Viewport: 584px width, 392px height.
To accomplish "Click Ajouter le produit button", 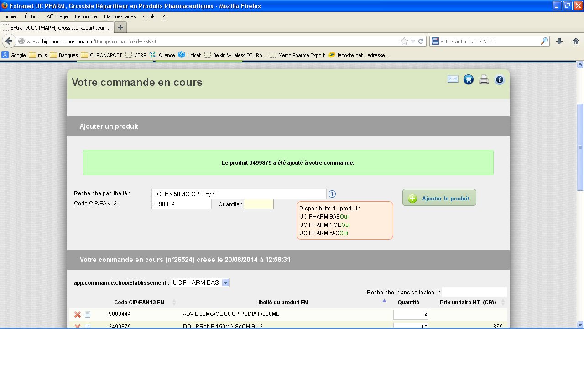I will coord(439,198).
